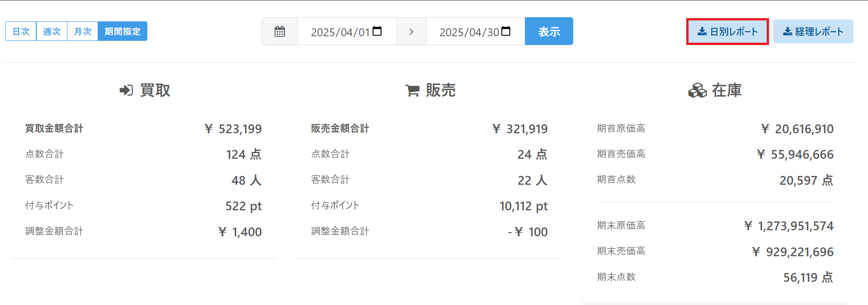Select the 日次 daily tab
Screen dimensions: 868x305
(x=21, y=32)
